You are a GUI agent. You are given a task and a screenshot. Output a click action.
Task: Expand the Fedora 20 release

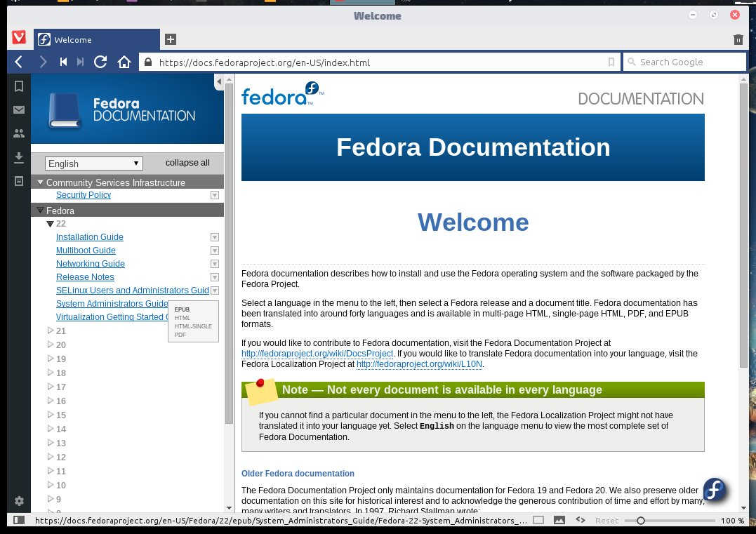50,345
